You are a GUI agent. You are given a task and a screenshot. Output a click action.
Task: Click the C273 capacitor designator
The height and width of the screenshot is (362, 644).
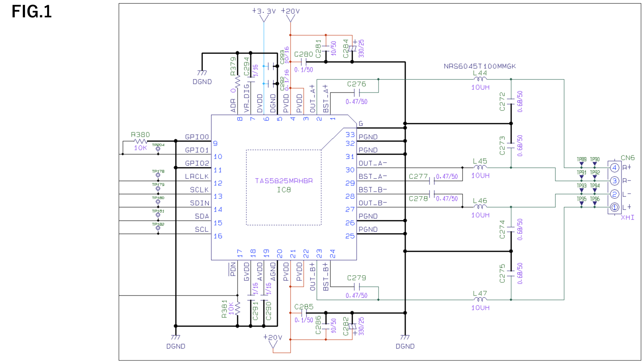pos(502,146)
